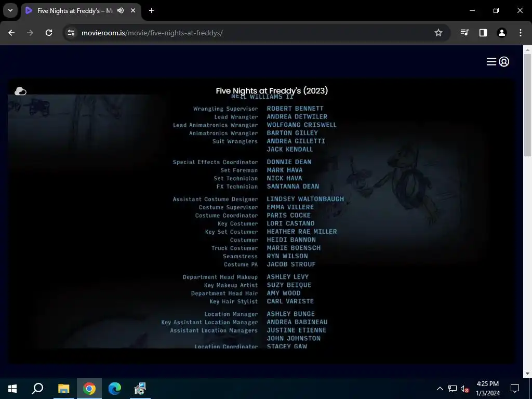Open the hamburger menu on the site header
The height and width of the screenshot is (399, 532).
click(491, 62)
